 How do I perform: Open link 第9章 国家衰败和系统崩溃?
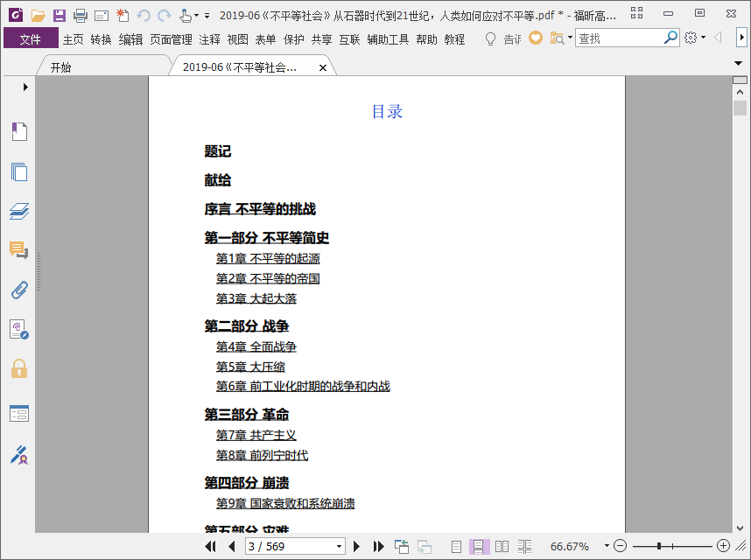tap(285, 503)
